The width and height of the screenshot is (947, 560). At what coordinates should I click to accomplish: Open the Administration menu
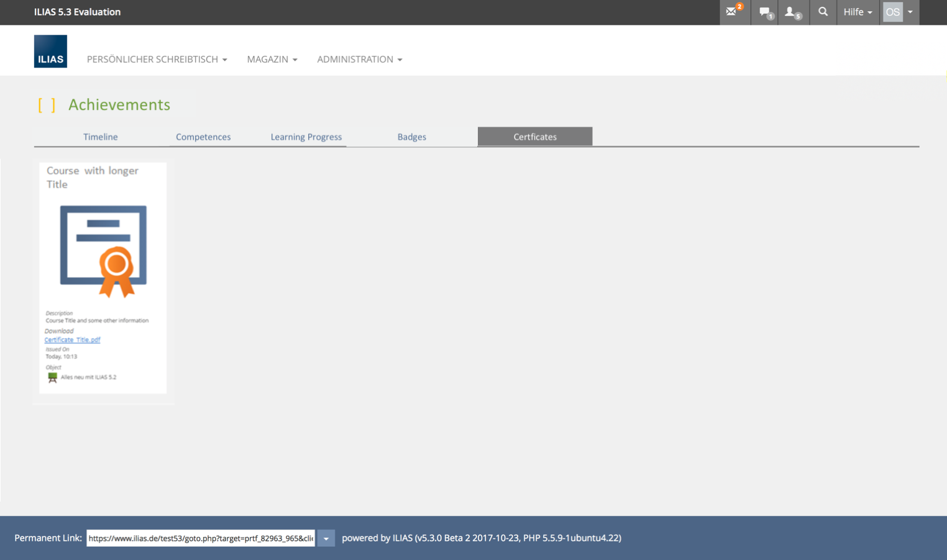(360, 59)
